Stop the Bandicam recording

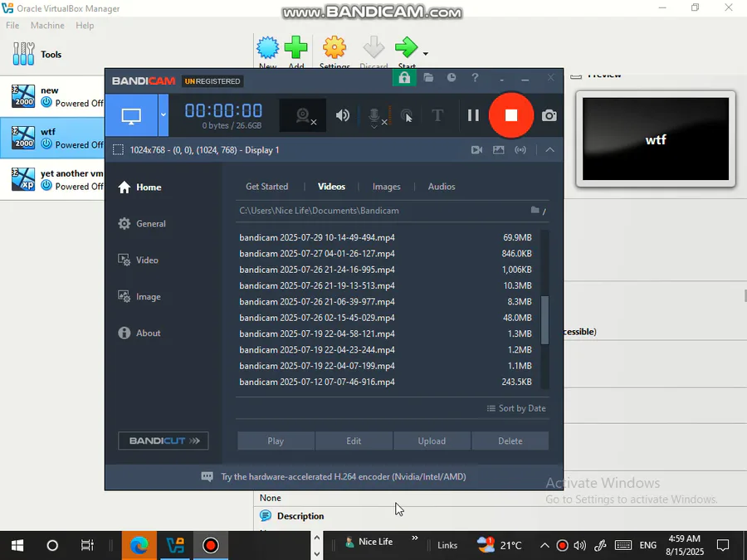[510, 115]
